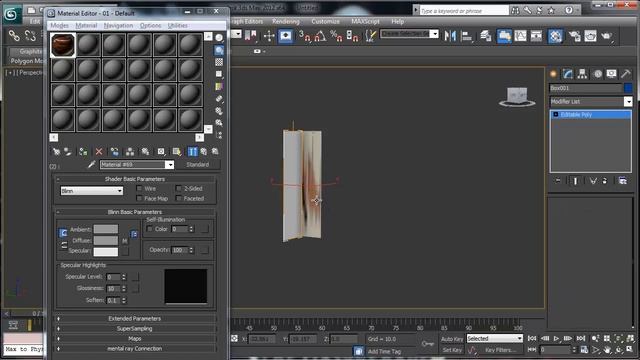Open Navigation menu in Material Editor
The image size is (640, 360).
[118, 25]
